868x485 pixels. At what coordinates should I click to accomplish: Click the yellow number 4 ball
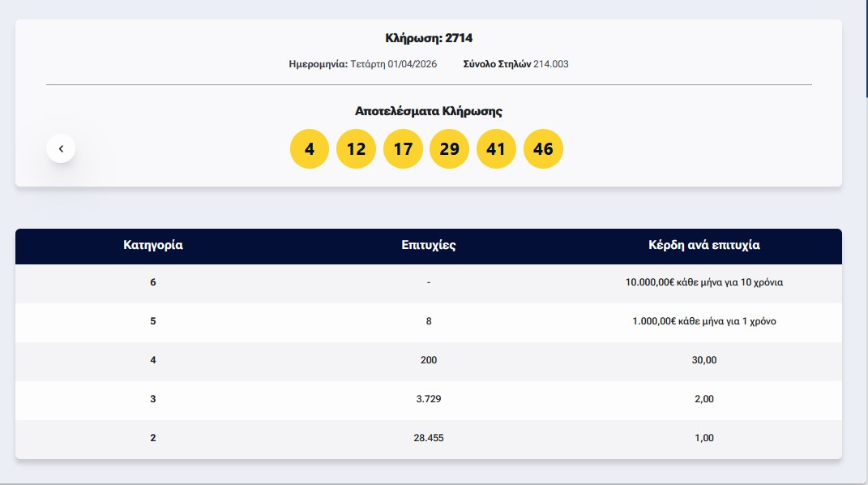309,149
